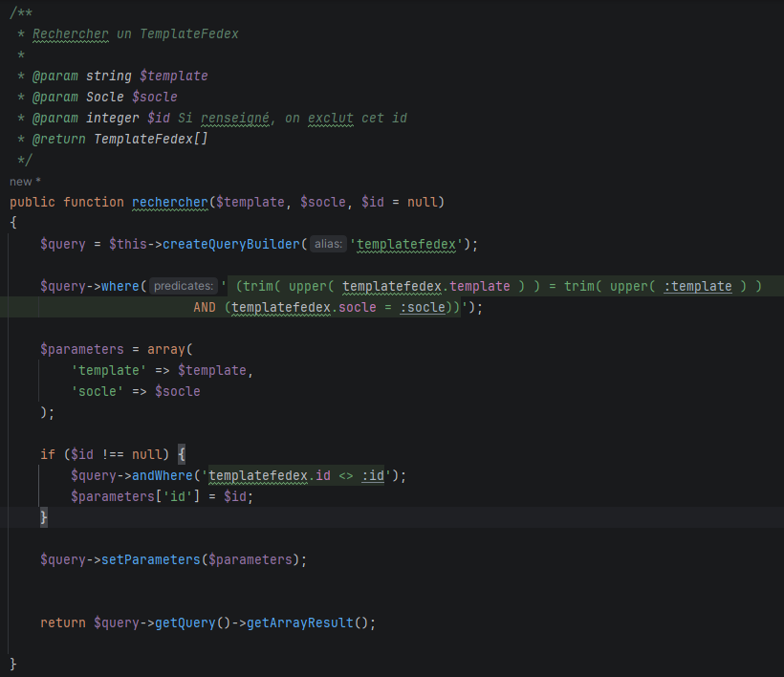Click the createQueryBuilder method call

tap(234, 244)
